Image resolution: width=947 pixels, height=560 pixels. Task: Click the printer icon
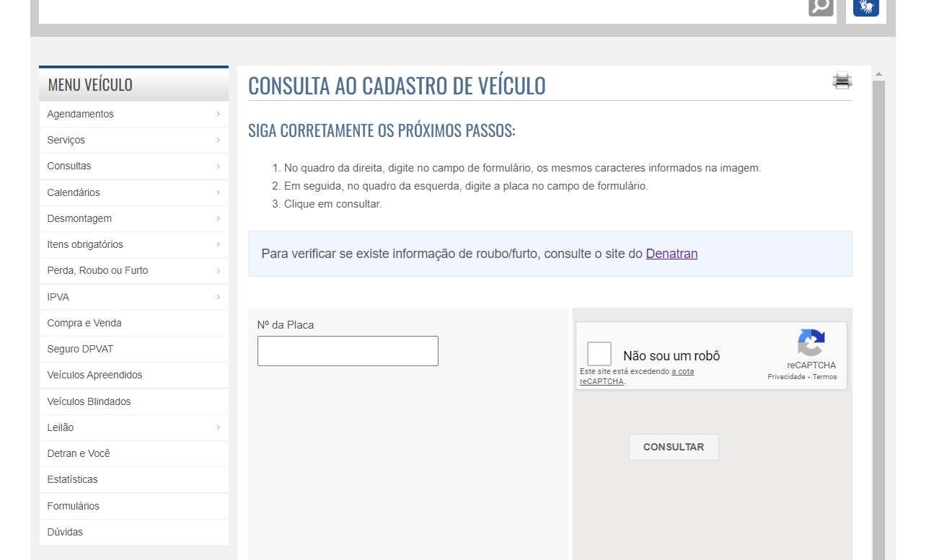(x=842, y=81)
